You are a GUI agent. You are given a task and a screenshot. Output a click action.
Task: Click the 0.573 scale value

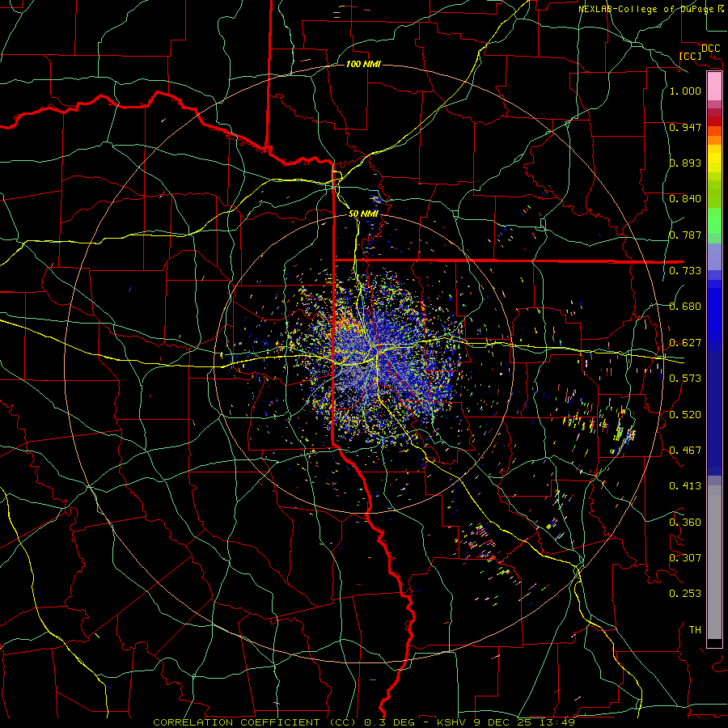685,379
